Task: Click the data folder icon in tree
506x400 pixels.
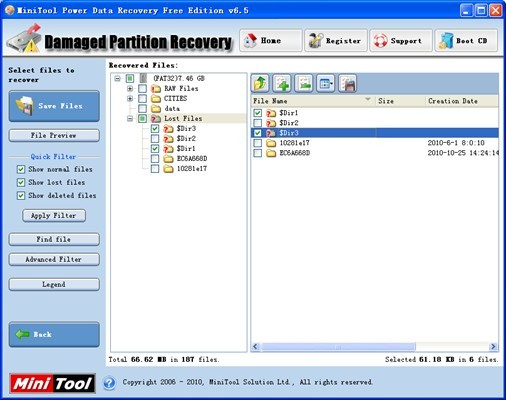Action: point(156,109)
